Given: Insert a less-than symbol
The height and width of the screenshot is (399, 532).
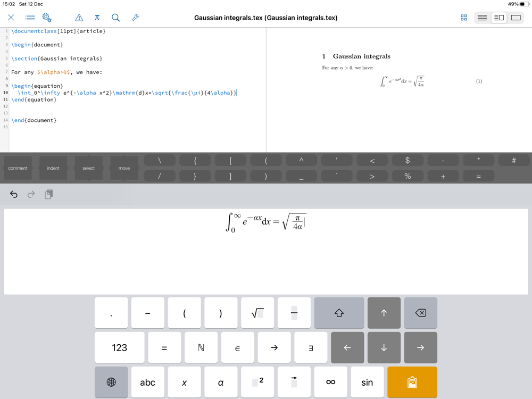Looking at the screenshot, I should pos(372,161).
